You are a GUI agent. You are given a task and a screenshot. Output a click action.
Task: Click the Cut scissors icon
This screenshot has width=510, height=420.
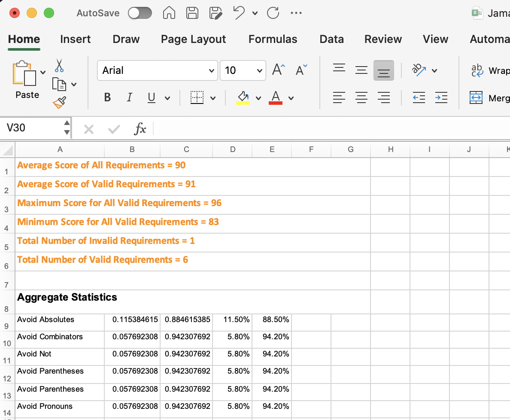tap(59, 65)
